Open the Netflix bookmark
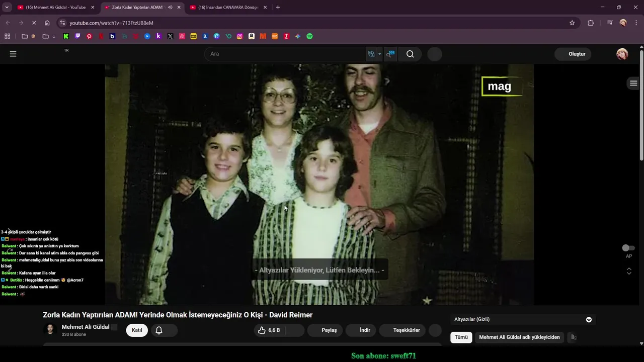Viewport: 644px width, 362px height. pos(101,36)
